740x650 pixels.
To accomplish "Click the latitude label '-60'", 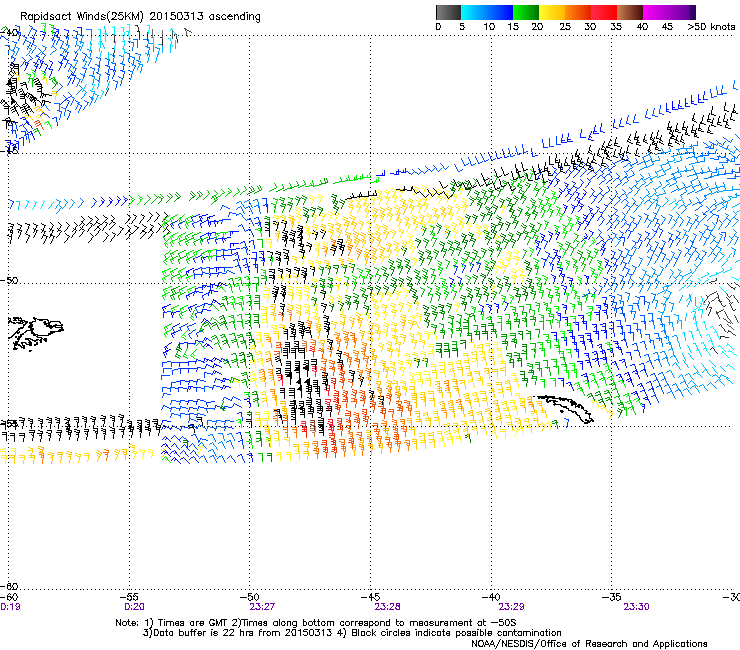I will point(9,586).
